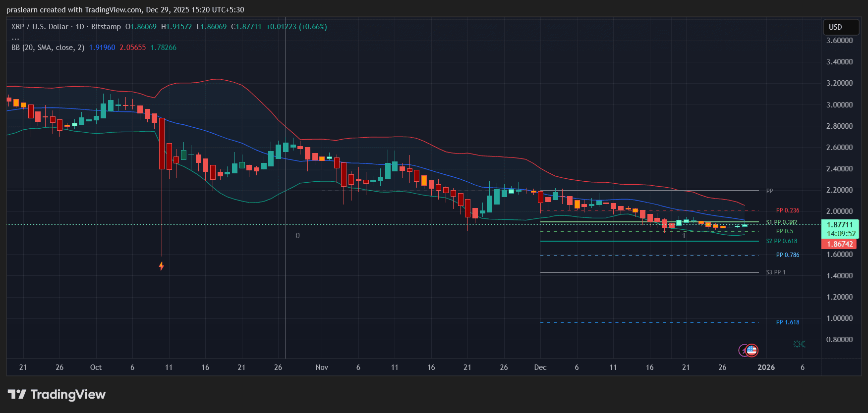Click the TradingView logo at the bottom left
This screenshot has height=413, width=868.
pyautogui.click(x=57, y=394)
